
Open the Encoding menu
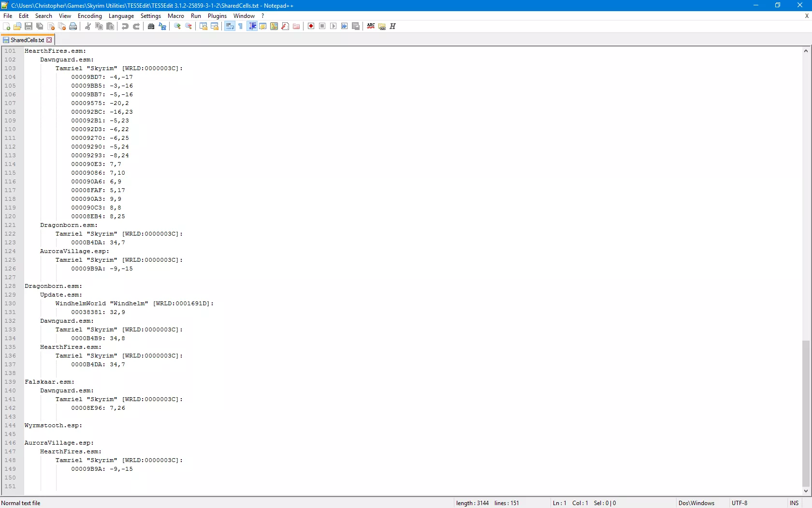pyautogui.click(x=90, y=16)
